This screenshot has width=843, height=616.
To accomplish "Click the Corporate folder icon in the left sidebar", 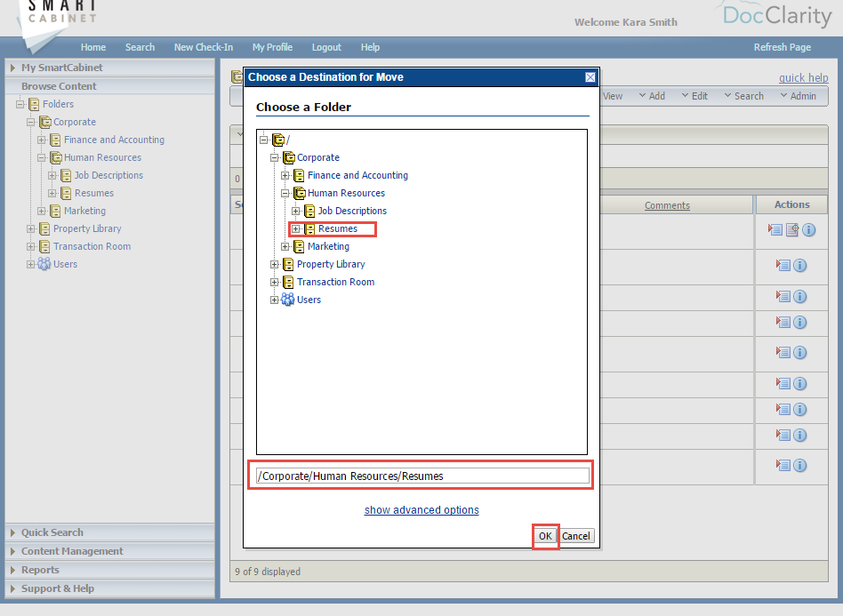I will pyautogui.click(x=44, y=122).
